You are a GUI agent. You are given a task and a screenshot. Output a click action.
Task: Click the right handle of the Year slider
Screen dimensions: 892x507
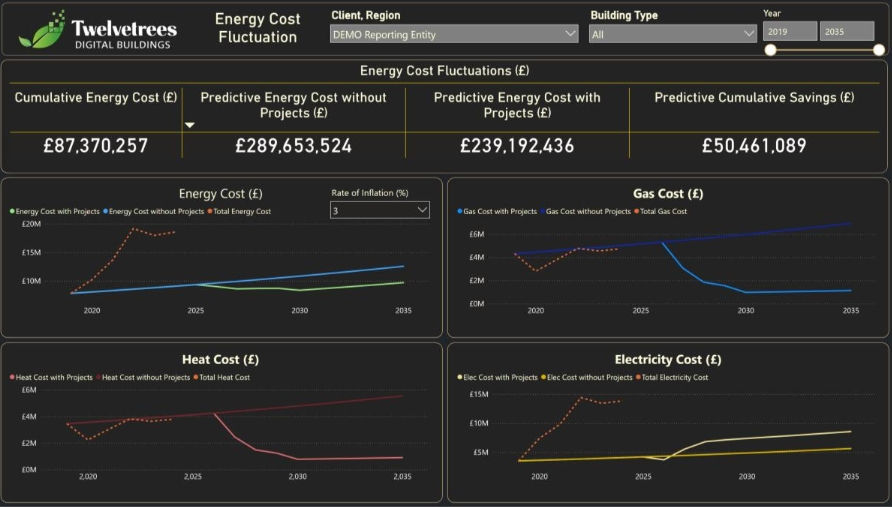click(878, 50)
